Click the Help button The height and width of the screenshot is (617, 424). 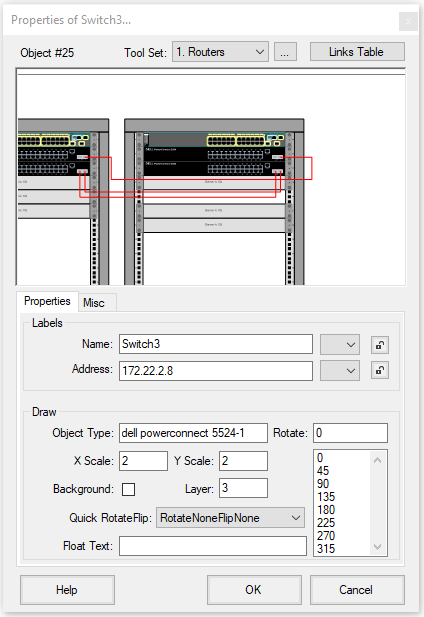coord(67,590)
